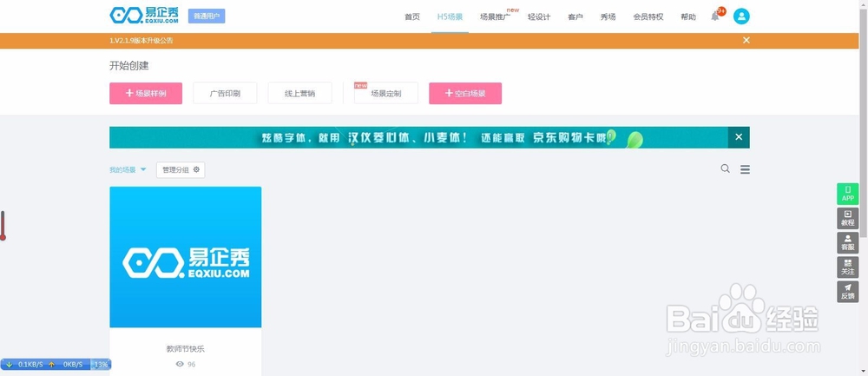The width and height of the screenshot is (868, 376).
Task: Click the 教师节快乐 scene title
Action: (186, 349)
